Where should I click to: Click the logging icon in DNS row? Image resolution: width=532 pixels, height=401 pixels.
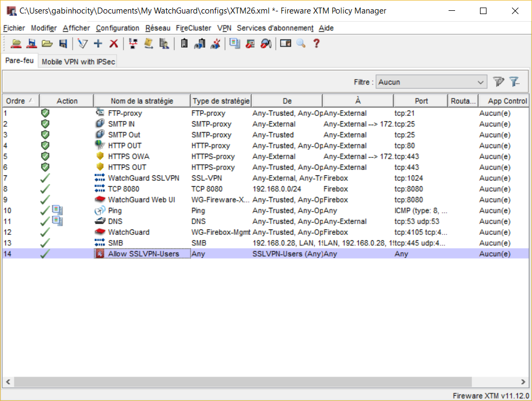click(57, 221)
